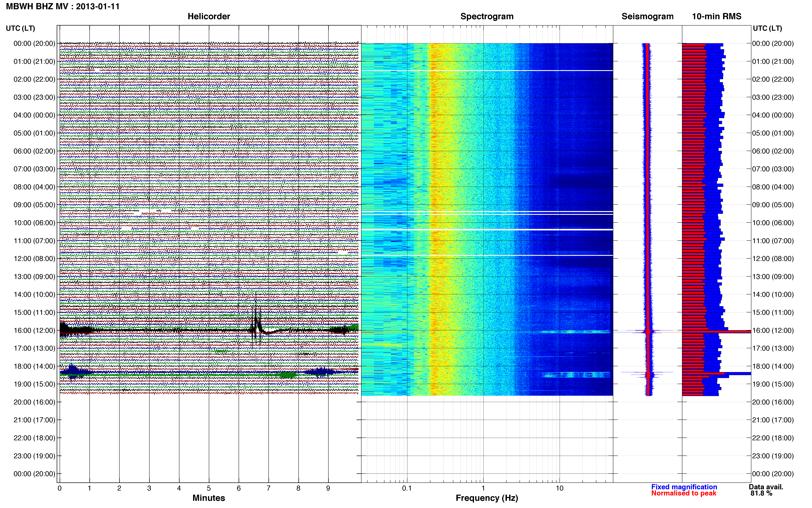Click 01:00 (21:00) on the Helicorder time axis
This screenshot has width=812, height=508.
34,62
